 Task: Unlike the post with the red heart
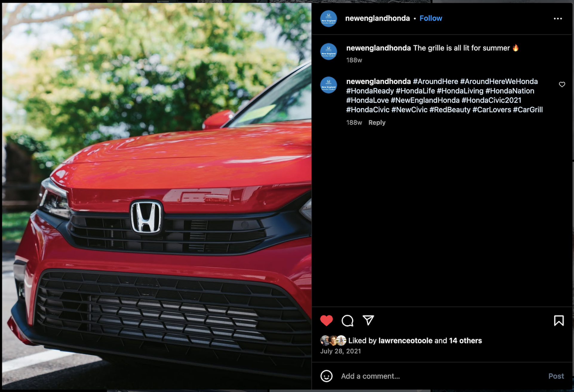pos(326,321)
